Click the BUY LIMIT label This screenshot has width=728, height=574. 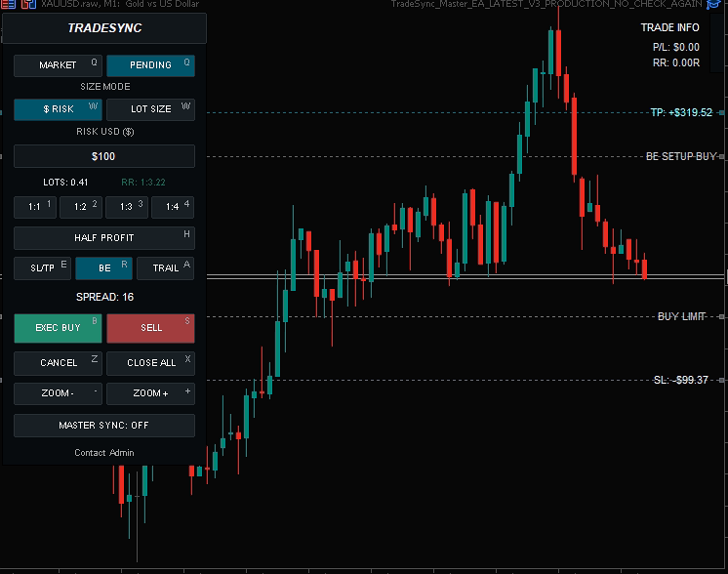pyautogui.click(x=681, y=316)
